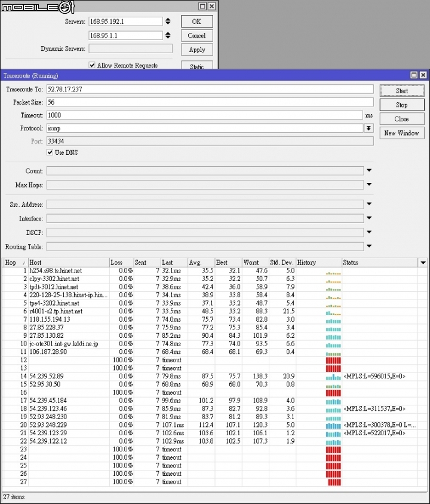
Task: Expand the Max Hops field arrow
Action: (369, 185)
